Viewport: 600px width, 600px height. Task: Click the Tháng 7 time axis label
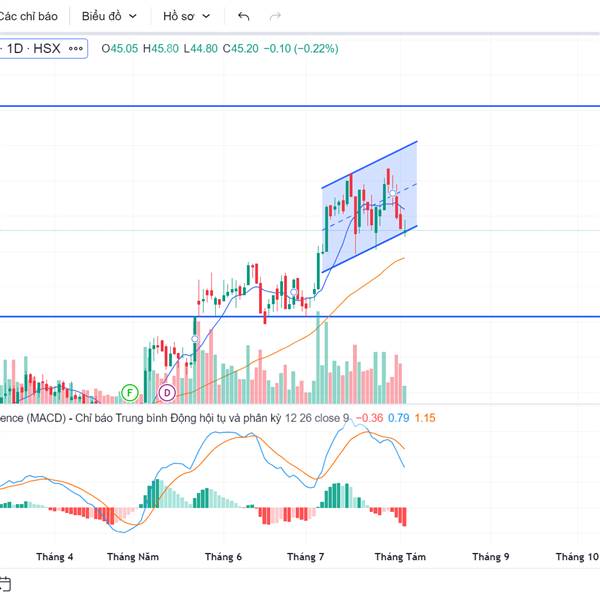coord(305,557)
